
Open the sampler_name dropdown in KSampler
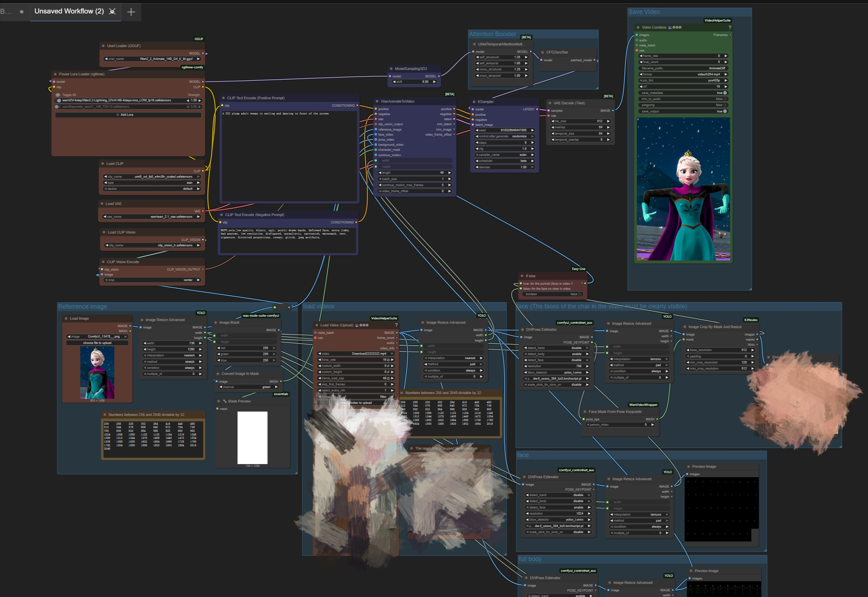click(x=505, y=155)
